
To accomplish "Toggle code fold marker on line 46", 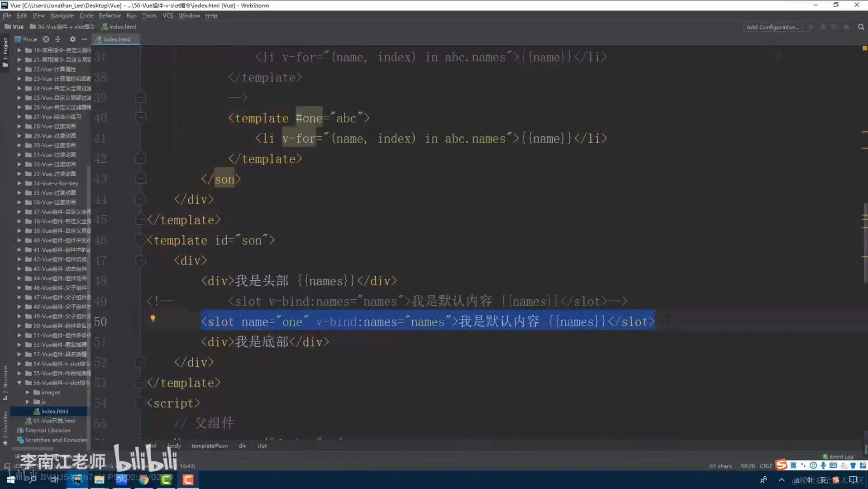I will coord(141,240).
